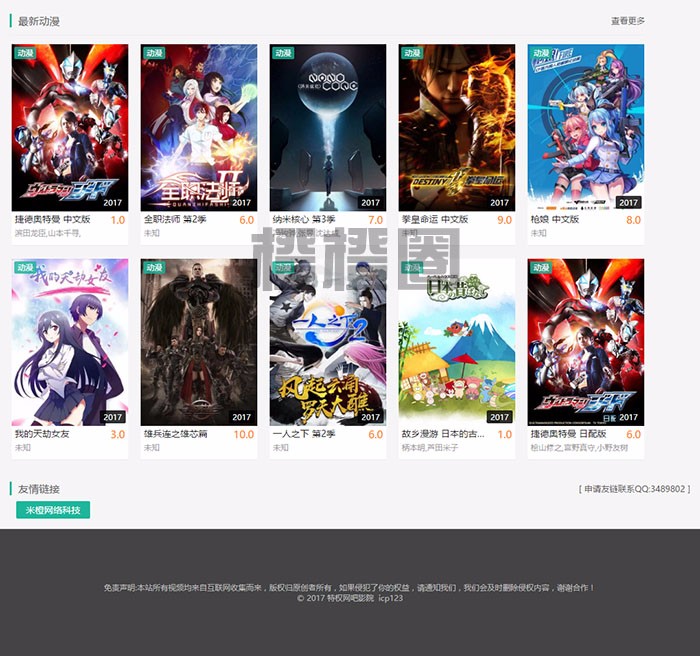This screenshot has width=700, height=656.
Task: Click rating 10.0 of 雄兵连之雄芯篇
Action: click(x=244, y=434)
